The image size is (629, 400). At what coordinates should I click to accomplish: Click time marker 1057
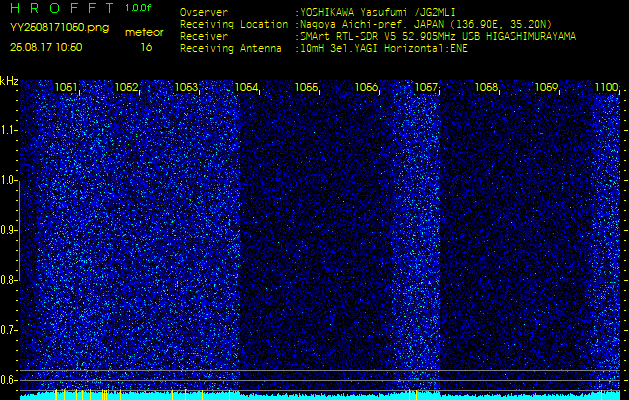pyautogui.click(x=426, y=87)
